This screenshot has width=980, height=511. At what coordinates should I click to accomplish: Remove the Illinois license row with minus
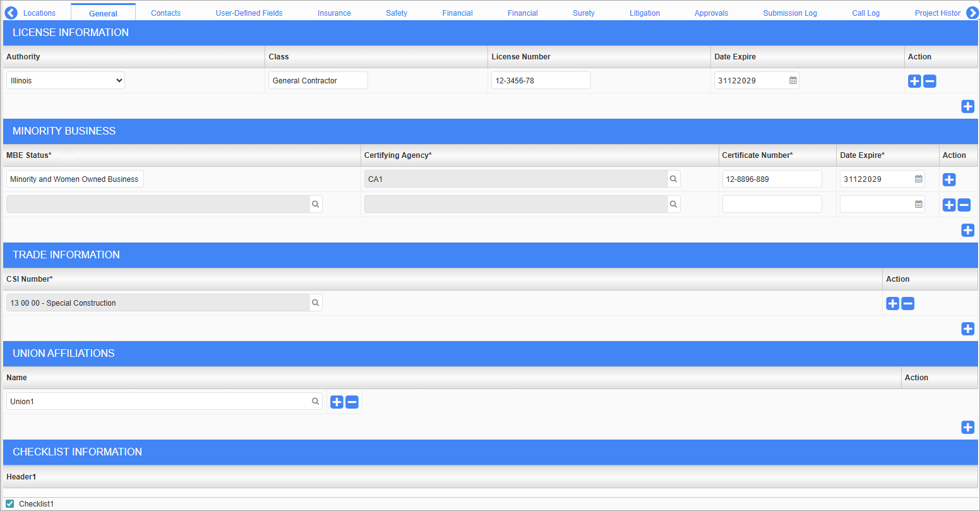click(929, 81)
